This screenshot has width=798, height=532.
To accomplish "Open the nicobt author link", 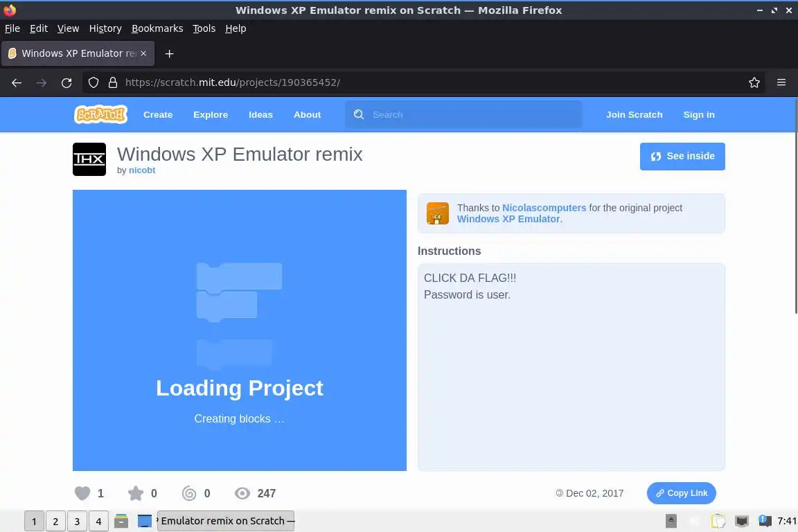I will [142, 170].
